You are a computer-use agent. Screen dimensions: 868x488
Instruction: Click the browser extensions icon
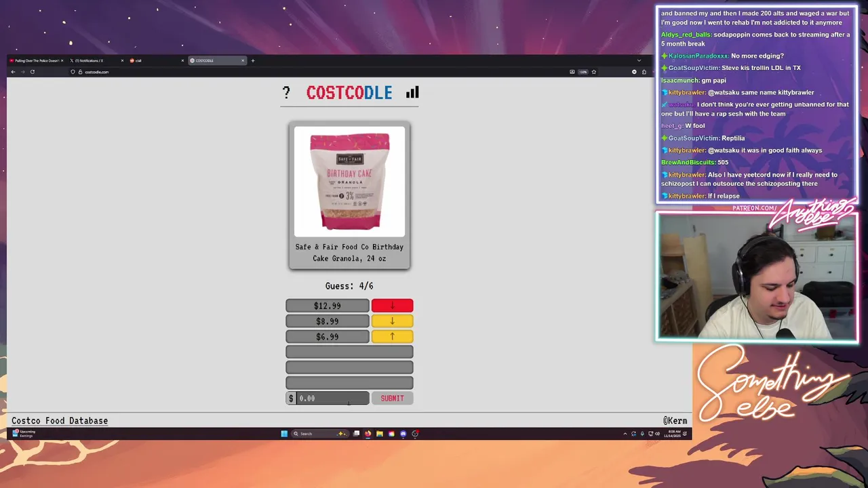pos(644,72)
